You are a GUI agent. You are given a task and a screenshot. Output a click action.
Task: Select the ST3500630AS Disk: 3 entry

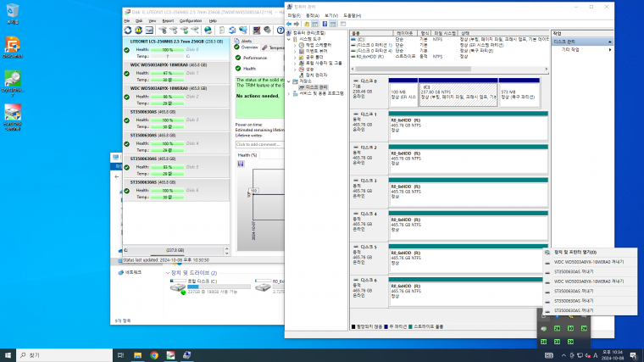pos(176,120)
